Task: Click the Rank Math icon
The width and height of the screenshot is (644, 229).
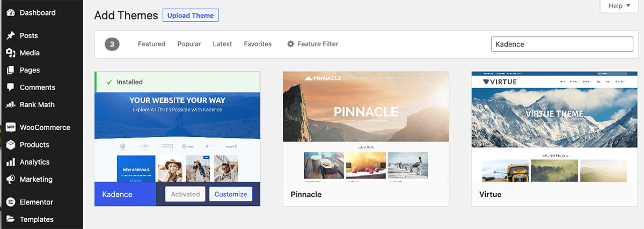Action: 10,105
